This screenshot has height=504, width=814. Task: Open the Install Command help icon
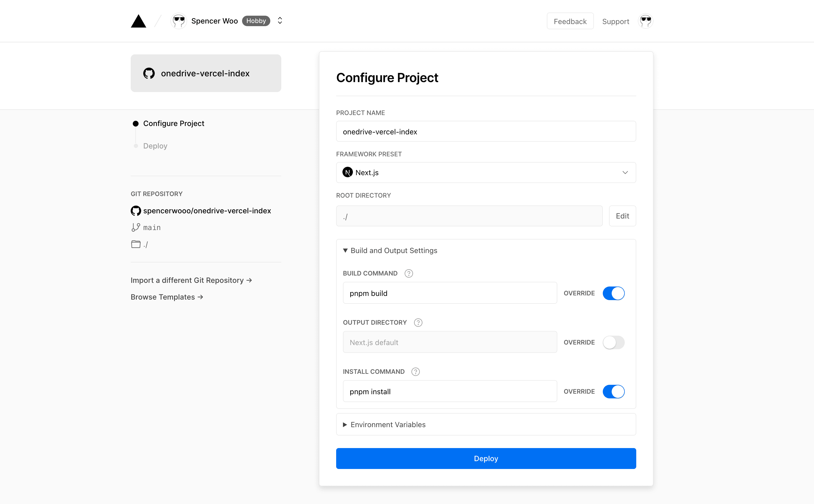[x=415, y=371]
